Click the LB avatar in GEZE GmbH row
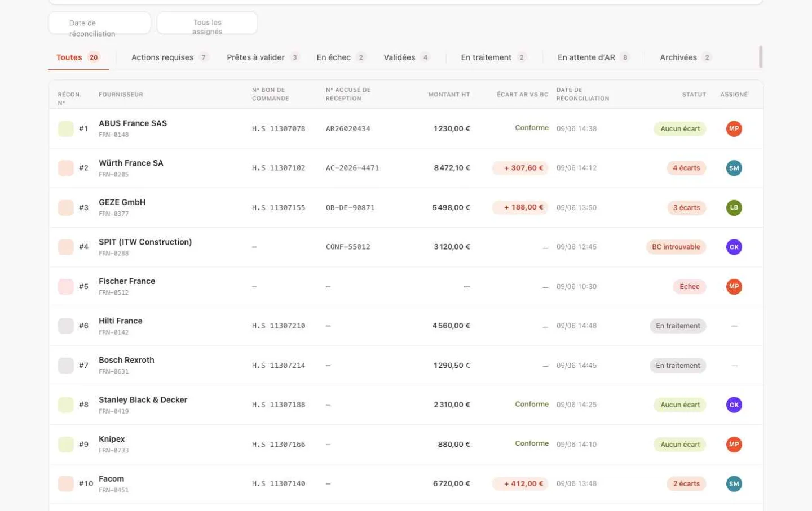Viewport: 812px width, 511px height. [x=734, y=207]
